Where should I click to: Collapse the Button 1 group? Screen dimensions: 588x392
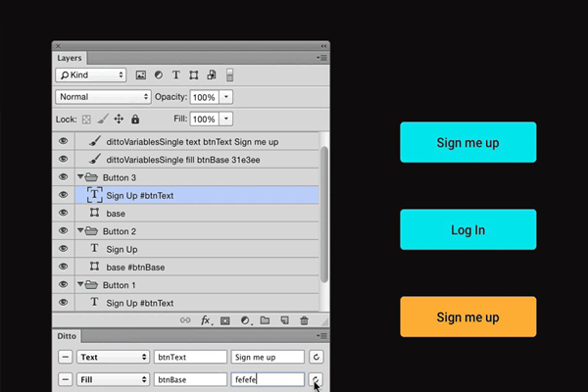(80, 284)
